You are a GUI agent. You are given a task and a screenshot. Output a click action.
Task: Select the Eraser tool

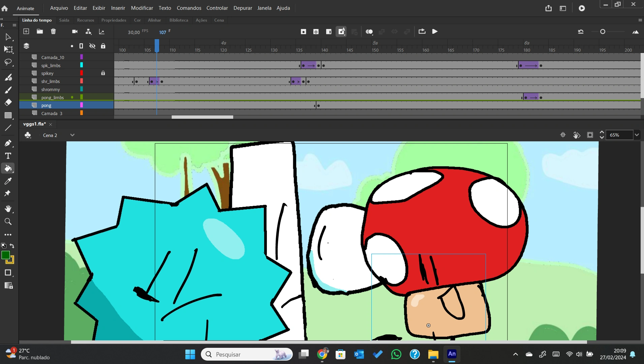click(x=8, y=102)
